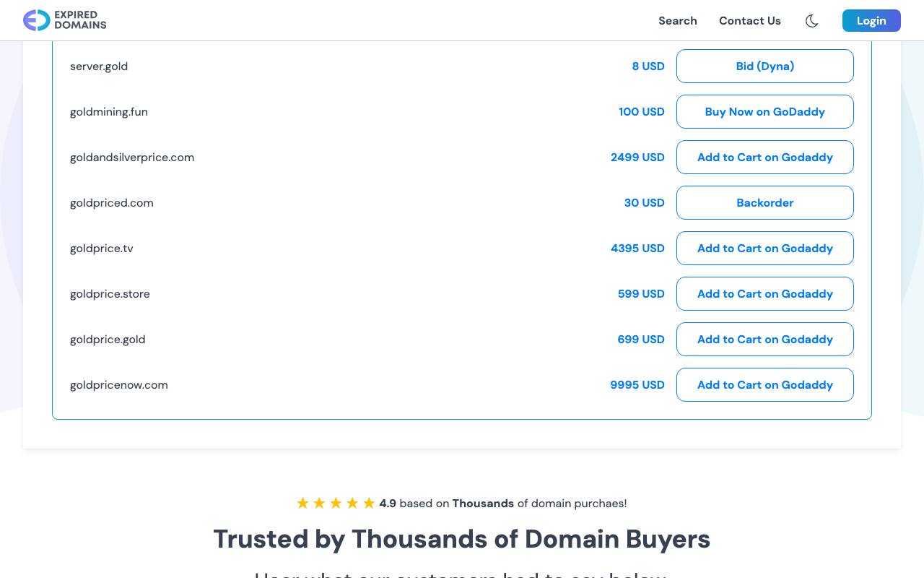Click the 30 USD price
The width and height of the screenshot is (924, 578).
[645, 203]
